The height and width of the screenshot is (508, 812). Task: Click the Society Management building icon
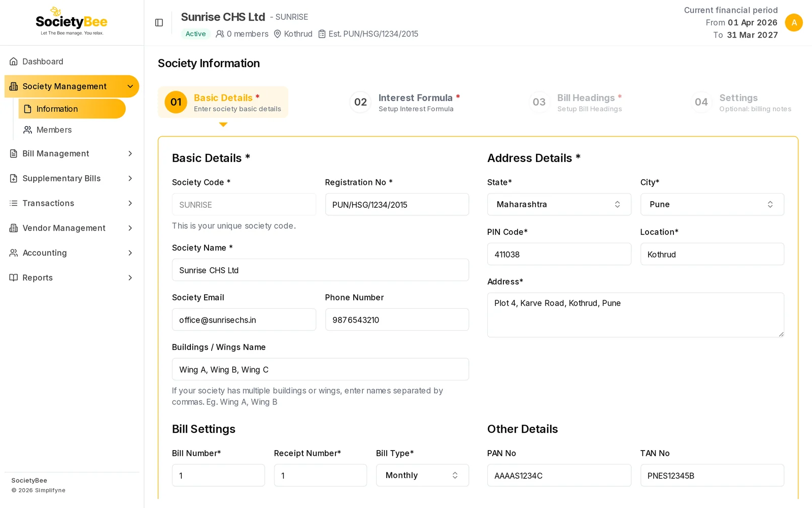(x=14, y=86)
